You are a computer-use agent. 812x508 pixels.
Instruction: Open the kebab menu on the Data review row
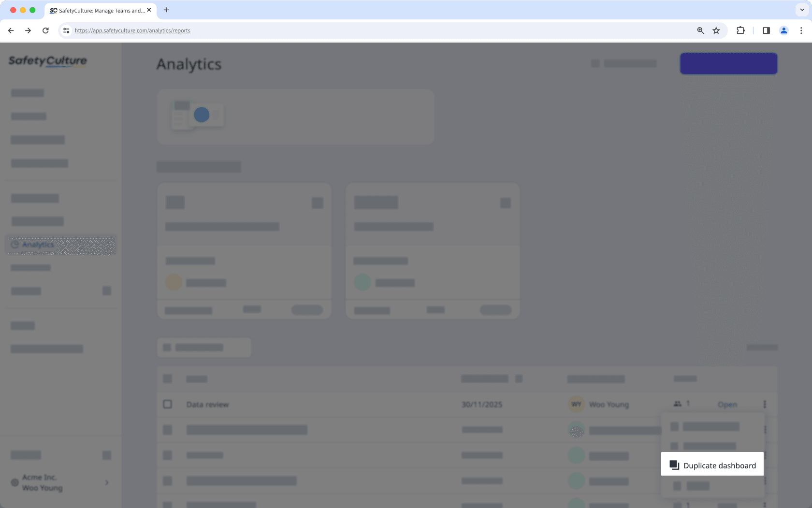pyautogui.click(x=765, y=404)
